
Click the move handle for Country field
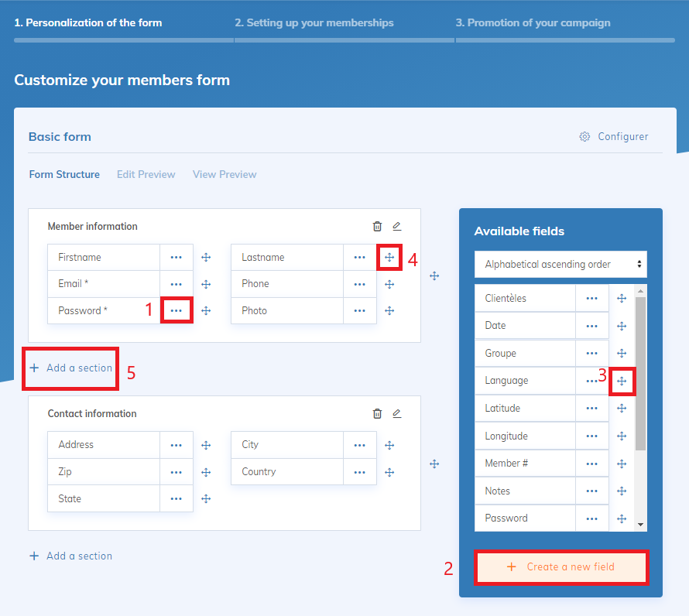click(389, 472)
